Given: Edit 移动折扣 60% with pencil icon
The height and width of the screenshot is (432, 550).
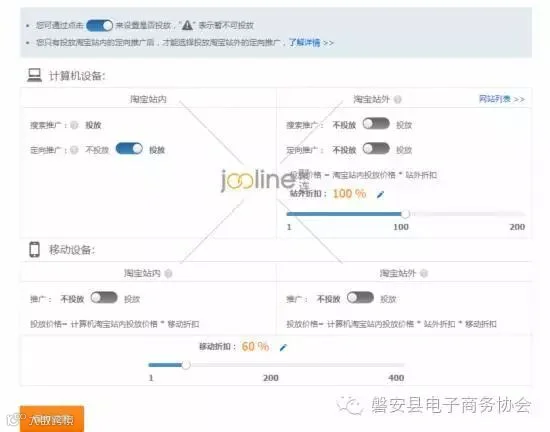Looking at the screenshot, I should [283, 347].
